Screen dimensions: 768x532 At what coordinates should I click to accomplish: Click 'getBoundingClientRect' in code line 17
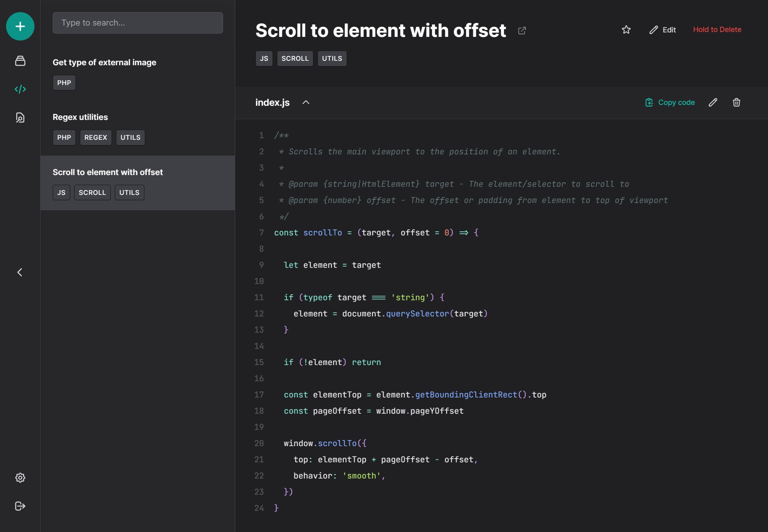click(466, 395)
